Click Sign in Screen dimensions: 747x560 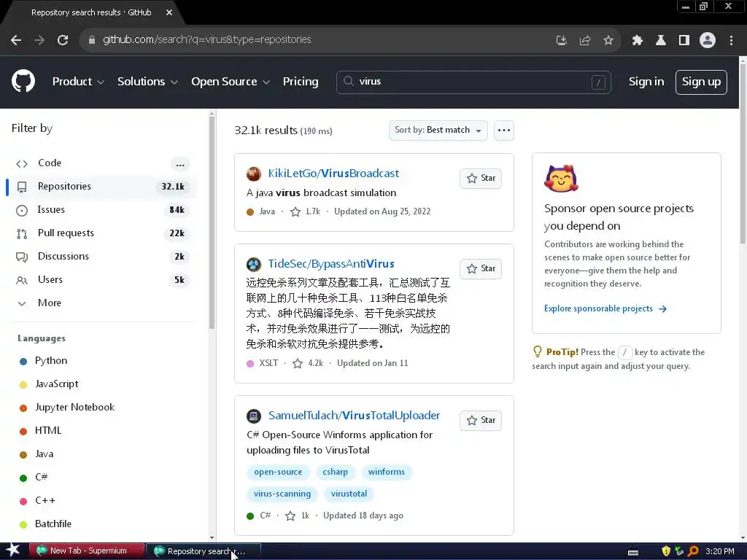click(646, 82)
